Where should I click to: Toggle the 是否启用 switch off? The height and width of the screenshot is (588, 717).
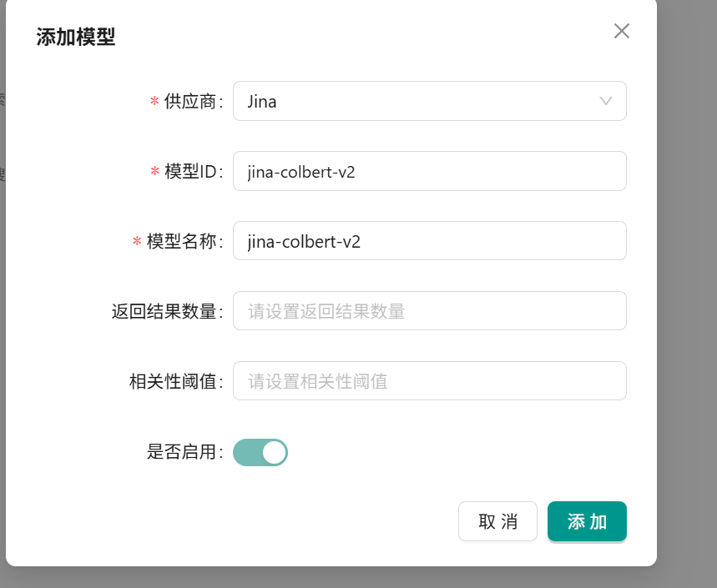click(x=260, y=452)
